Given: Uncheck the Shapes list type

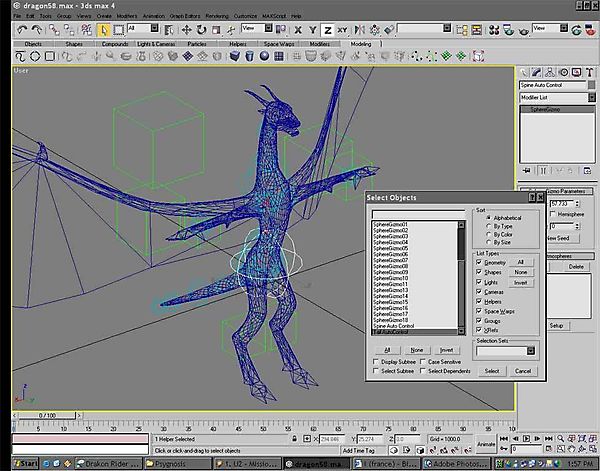Looking at the screenshot, I should pyautogui.click(x=479, y=272).
